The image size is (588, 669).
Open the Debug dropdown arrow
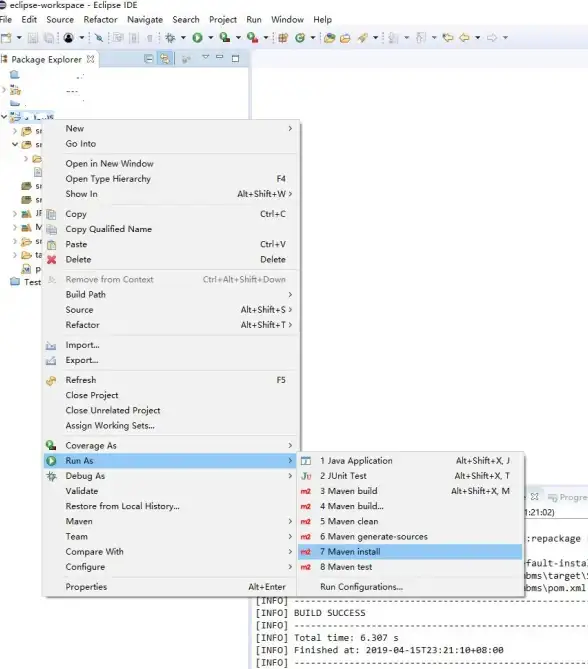(x=183, y=38)
